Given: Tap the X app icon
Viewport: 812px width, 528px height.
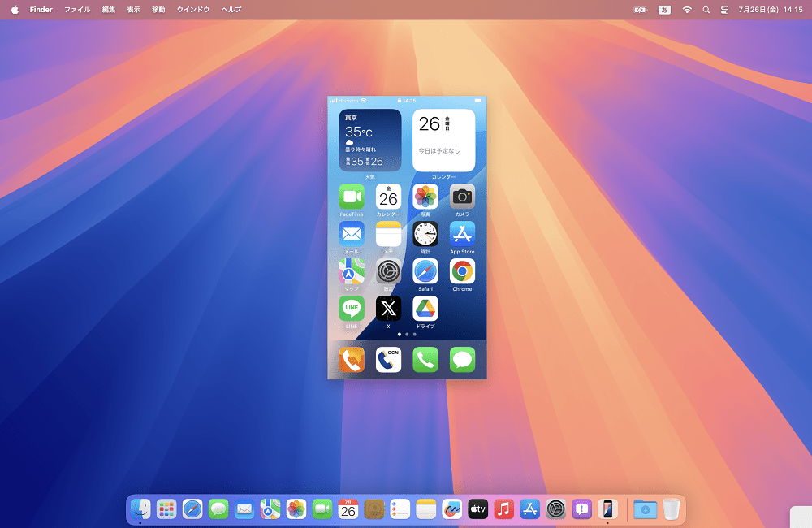Looking at the screenshot, I should (x=388, y=309).
